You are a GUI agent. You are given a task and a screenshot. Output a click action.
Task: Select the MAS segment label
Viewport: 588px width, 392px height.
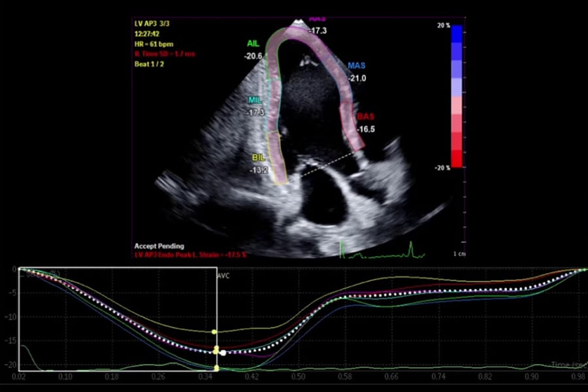[357, 66]
